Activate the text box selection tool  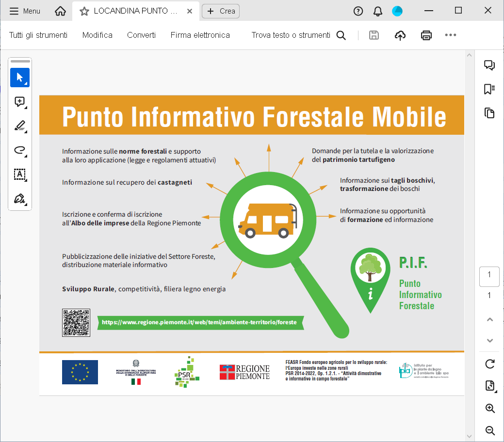click(20, 174)
